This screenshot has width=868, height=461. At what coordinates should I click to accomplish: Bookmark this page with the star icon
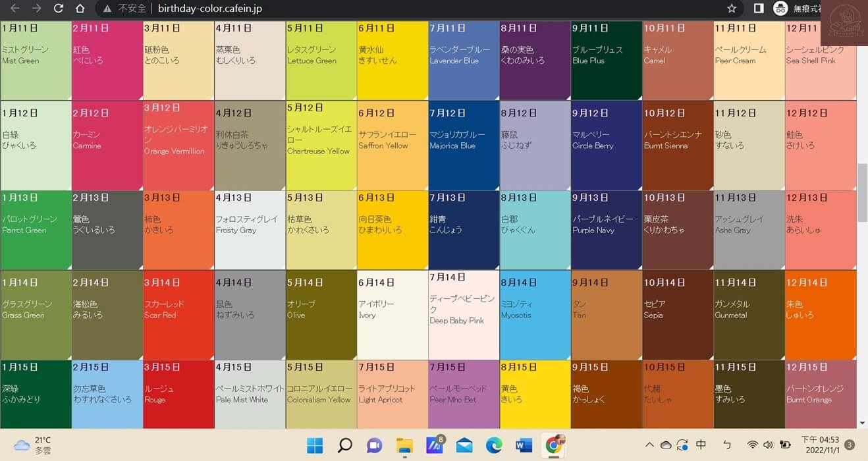tap(732, 9)
